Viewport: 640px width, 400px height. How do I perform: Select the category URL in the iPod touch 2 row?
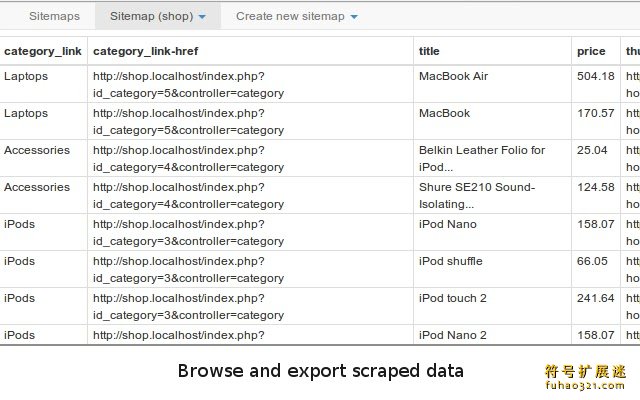click(189, 307)
